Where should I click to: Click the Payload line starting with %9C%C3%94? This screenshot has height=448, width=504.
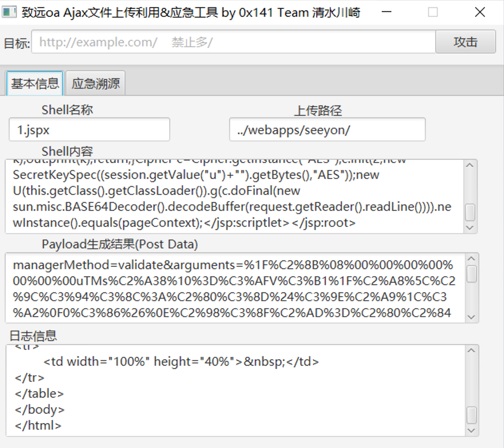[x=230, y=297]
